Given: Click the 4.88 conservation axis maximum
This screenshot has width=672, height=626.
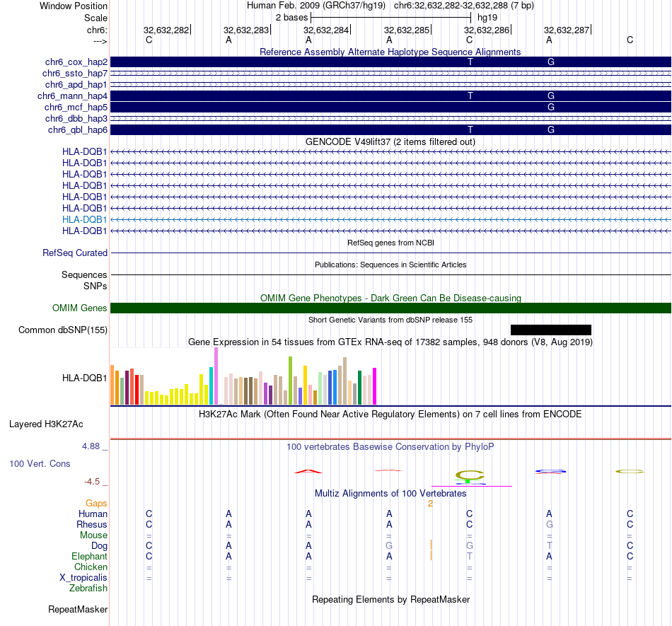Looking at the screenshot, I should (x=91, y=446).
